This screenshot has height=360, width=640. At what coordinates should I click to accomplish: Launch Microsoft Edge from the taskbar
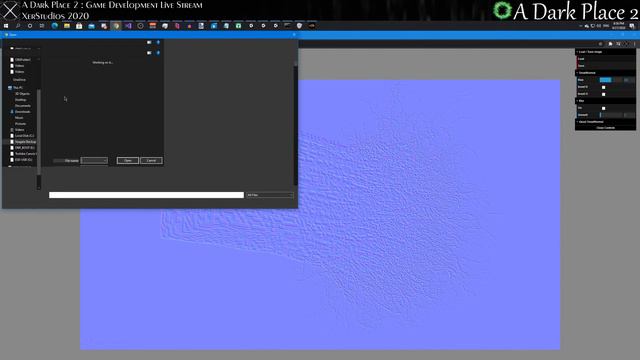click(55, 26)
